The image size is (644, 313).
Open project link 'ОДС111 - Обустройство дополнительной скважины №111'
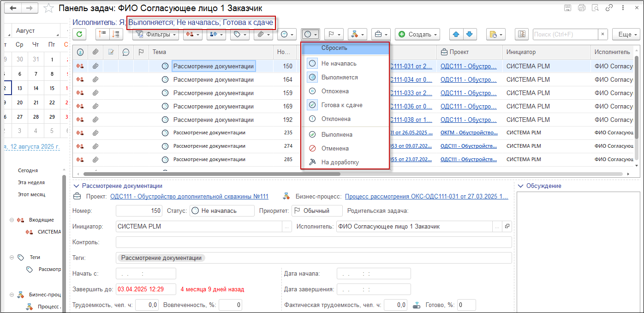(189, 197)
